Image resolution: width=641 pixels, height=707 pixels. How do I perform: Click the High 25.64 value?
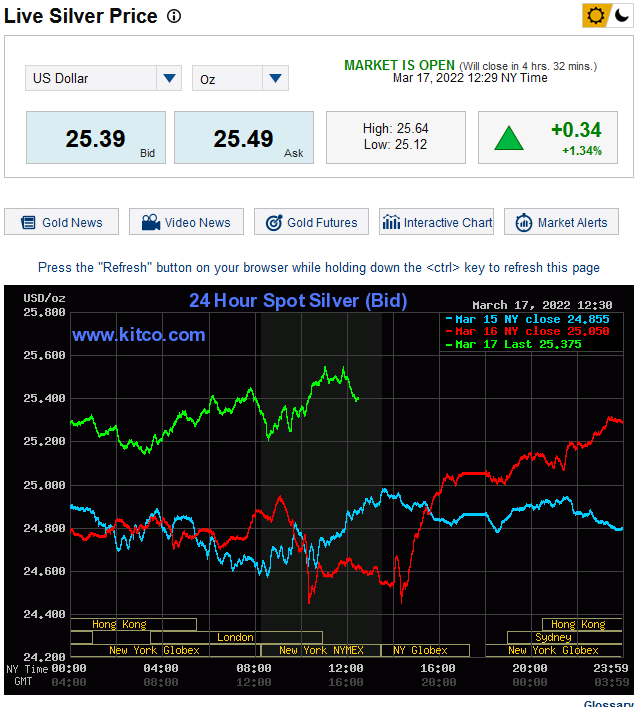pyautogui.click(x=395, y=129)
